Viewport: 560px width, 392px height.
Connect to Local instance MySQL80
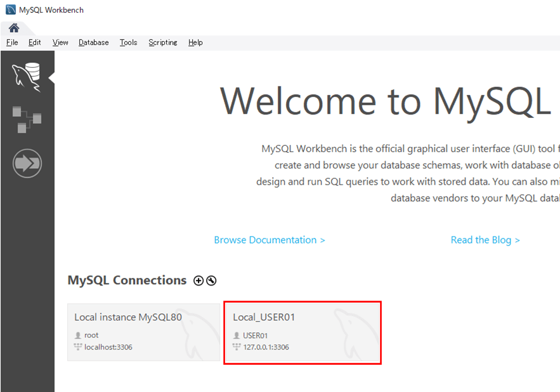143,332
